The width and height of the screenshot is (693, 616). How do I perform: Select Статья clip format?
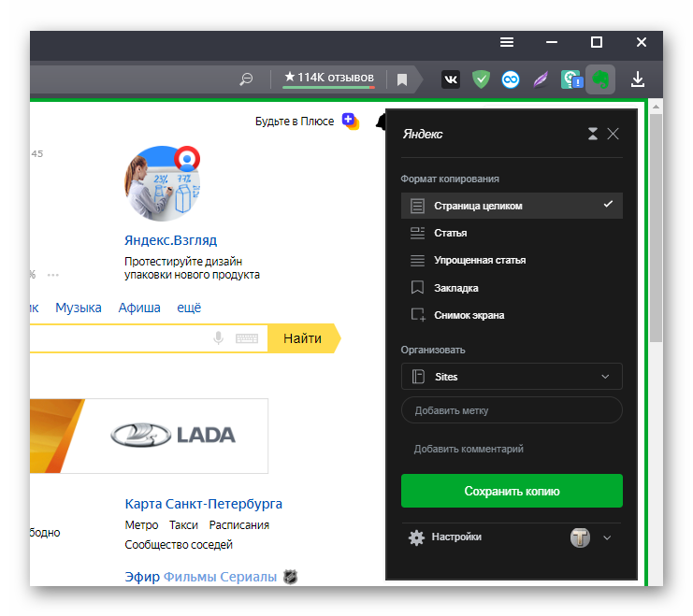coord(512,233)
